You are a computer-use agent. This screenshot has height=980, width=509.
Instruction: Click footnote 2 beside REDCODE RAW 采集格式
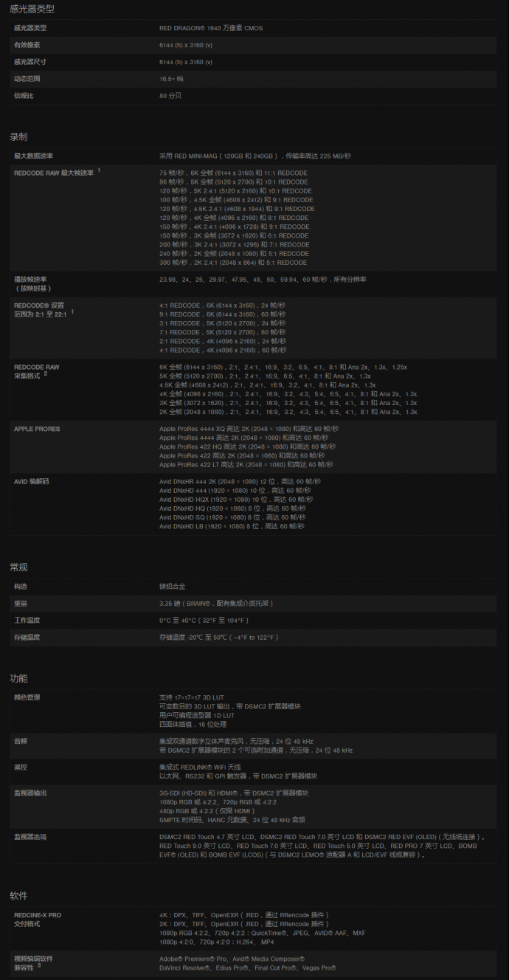coord(46,373)
